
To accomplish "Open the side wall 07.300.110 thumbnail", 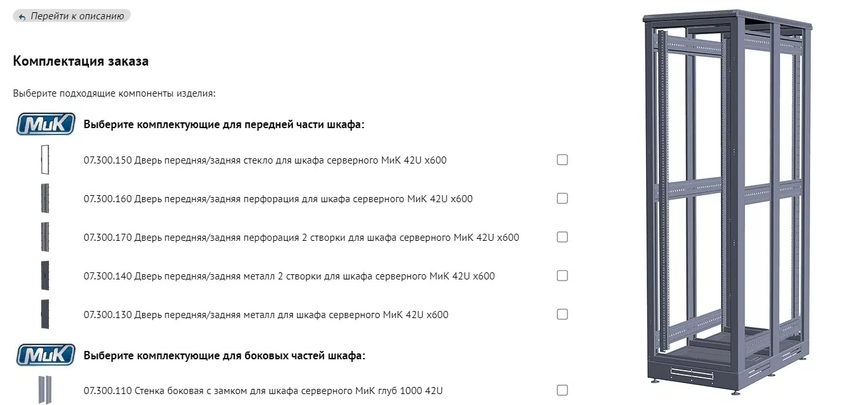I will click(x=45, y=390).
